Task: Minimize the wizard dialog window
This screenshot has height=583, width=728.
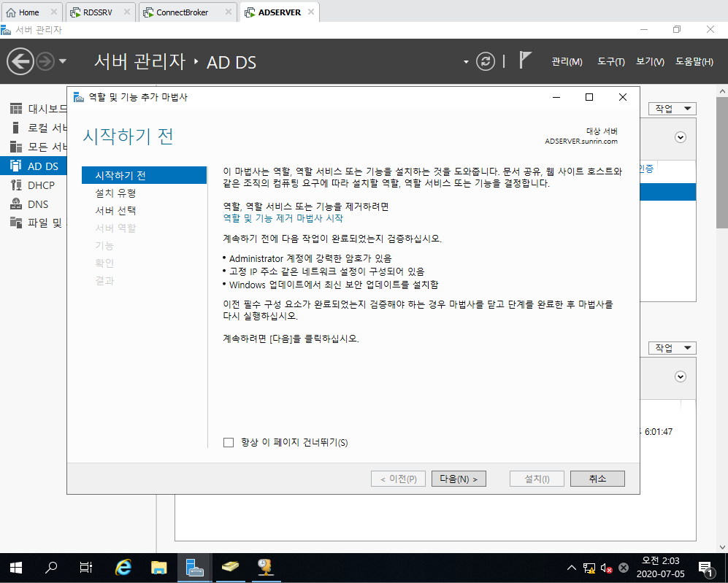Action: (x=556, y=97)
